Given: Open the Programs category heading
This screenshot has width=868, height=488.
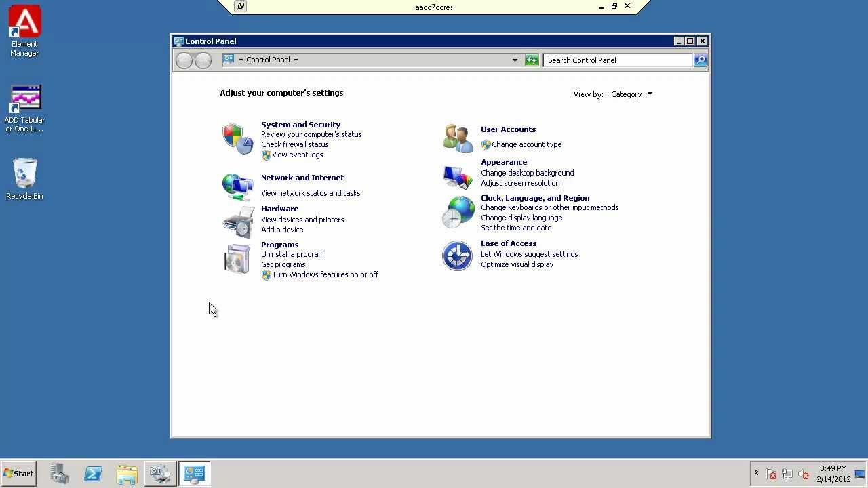Looking at the screenshot, I should tap(279, 245).
